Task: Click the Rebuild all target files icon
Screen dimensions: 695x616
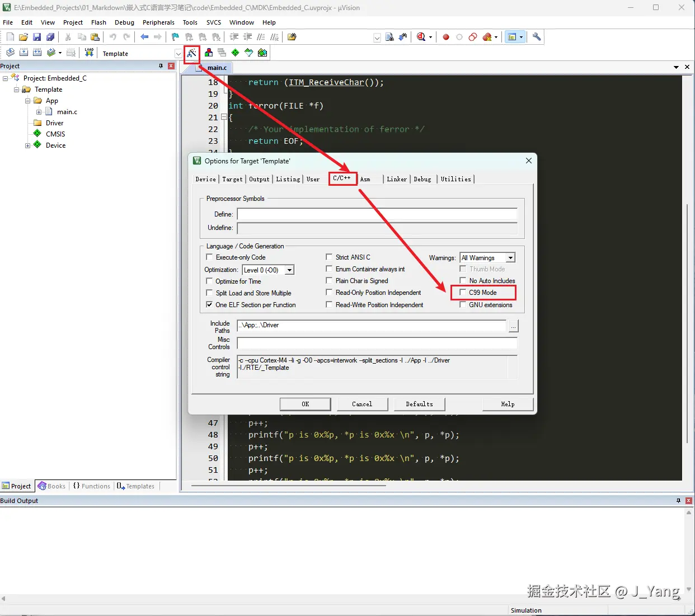Action: pos(37,53)
